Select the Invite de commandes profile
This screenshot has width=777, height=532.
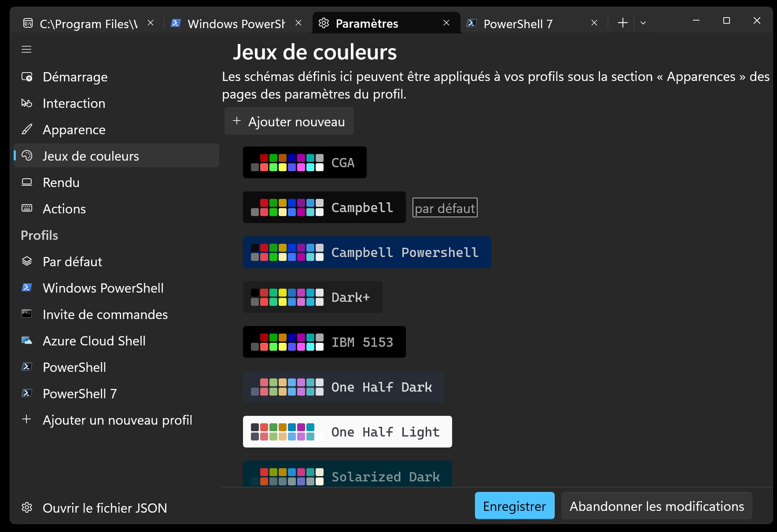[116, 315]
